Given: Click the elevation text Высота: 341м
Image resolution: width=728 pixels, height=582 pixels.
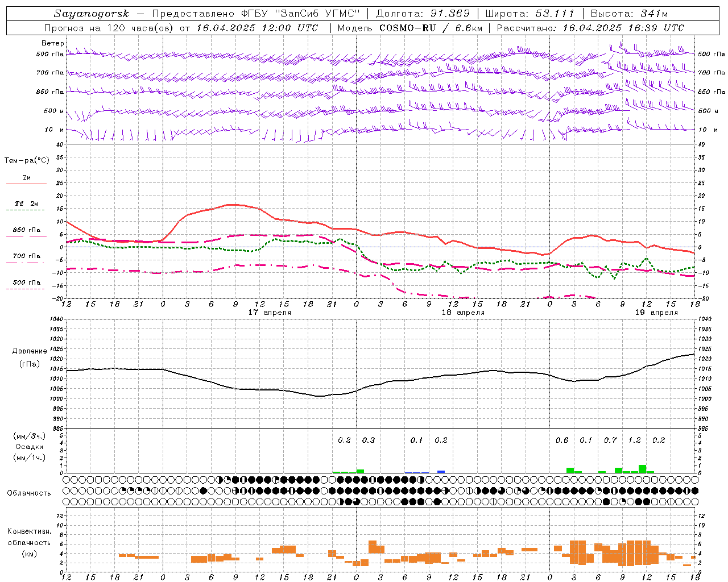Looking at the screenshot, I should (629, 14).
